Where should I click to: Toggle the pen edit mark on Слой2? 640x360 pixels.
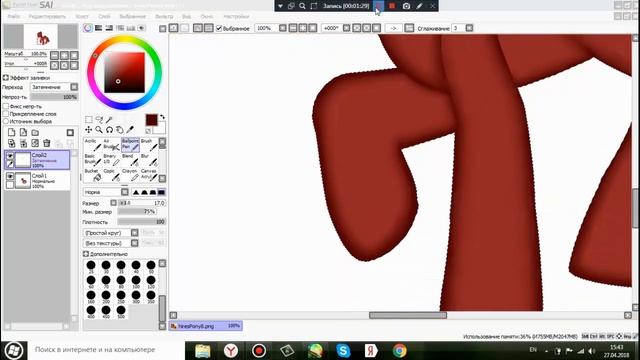point(10,164)
